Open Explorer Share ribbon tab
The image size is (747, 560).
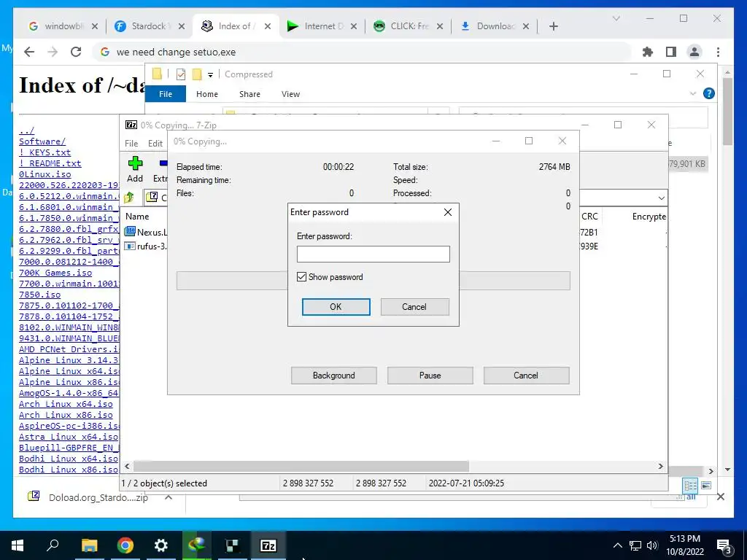pos(249,94)
